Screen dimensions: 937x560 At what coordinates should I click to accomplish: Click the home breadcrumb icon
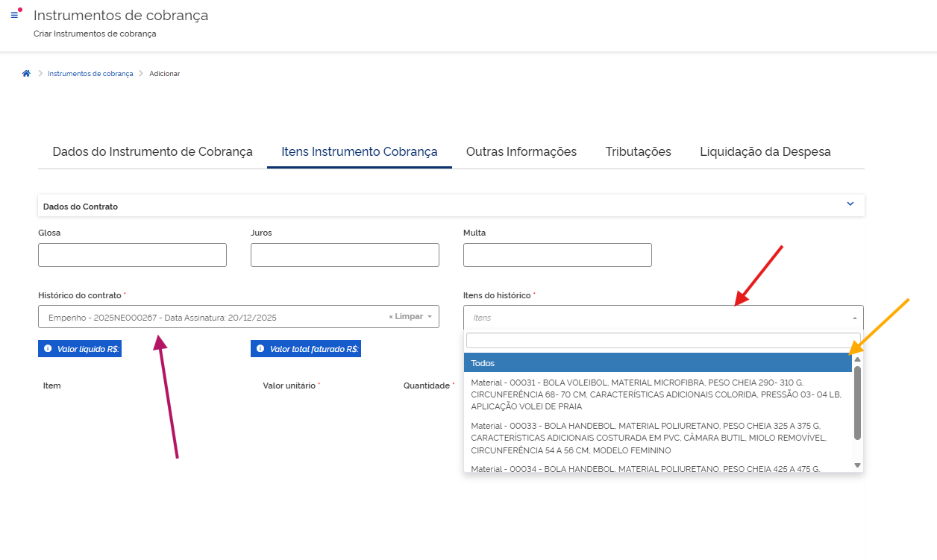(26, 74)
